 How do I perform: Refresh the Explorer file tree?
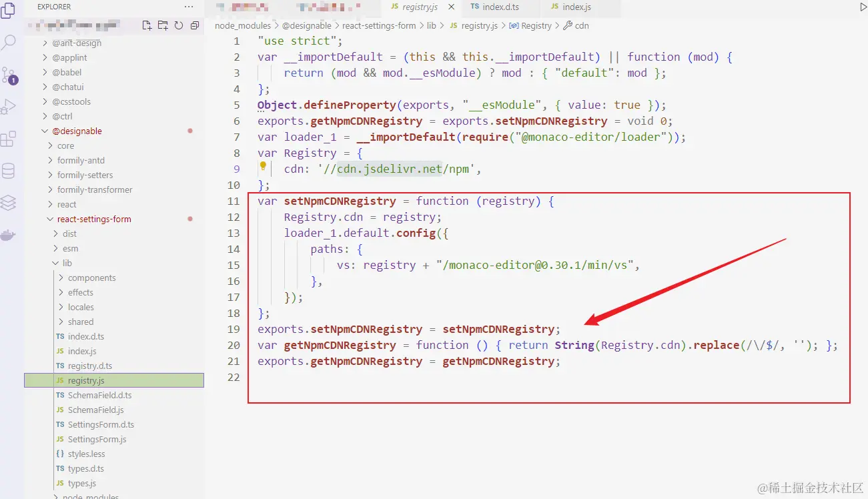[179, 25]
